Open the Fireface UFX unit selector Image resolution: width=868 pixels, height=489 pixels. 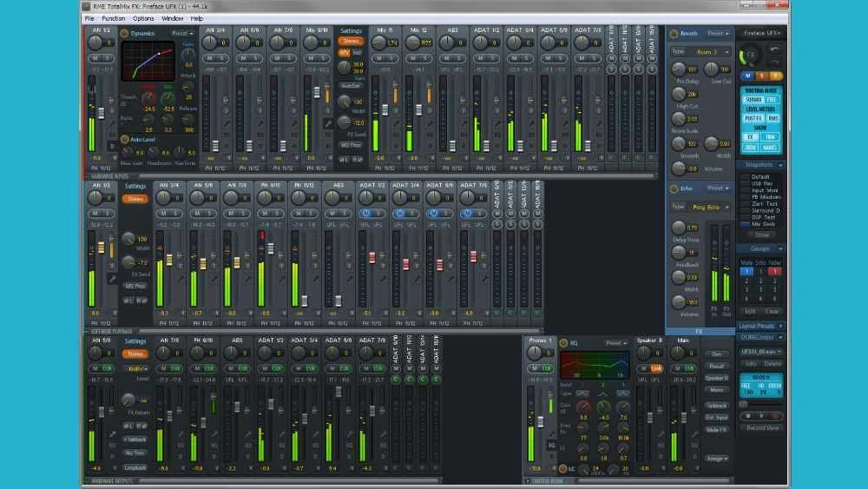coord(762,33)
